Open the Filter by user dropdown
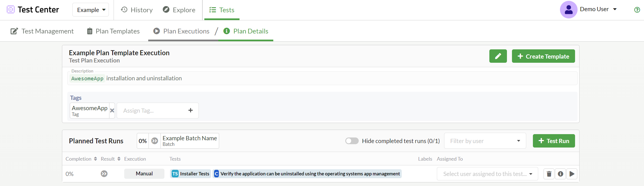The width and height of the screenshot is (644, 186). point(485,141)
